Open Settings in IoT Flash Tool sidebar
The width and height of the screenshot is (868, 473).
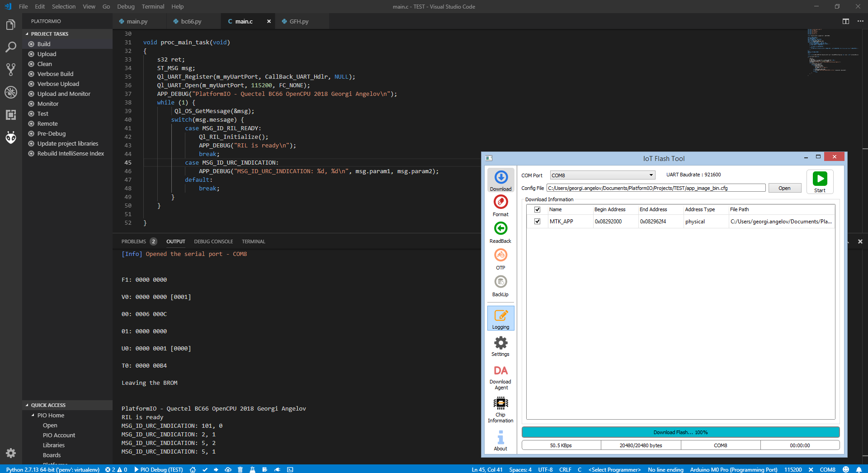(x=500, y=346)
